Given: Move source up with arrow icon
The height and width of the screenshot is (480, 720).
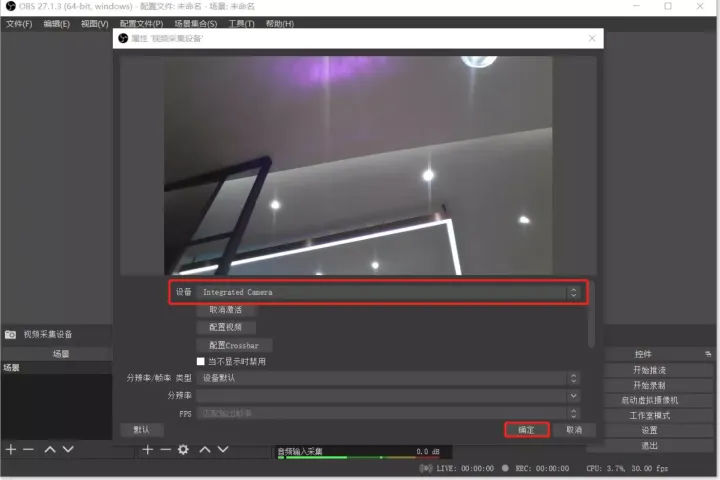Looking at the screenshot, I should (205, 449).
